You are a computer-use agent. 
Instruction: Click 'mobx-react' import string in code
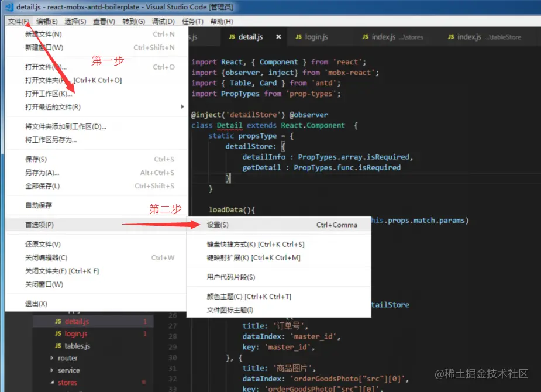point(350,73)
